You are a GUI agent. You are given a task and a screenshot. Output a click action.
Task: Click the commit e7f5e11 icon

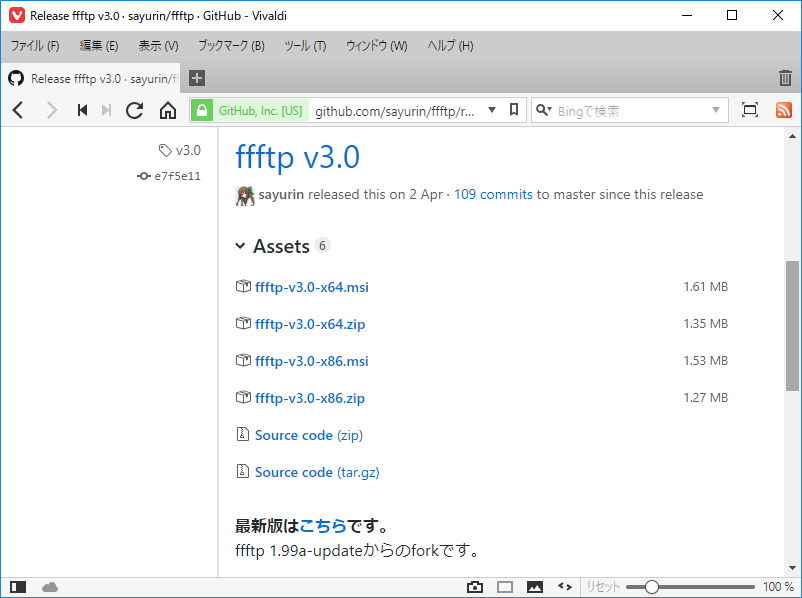144,176
